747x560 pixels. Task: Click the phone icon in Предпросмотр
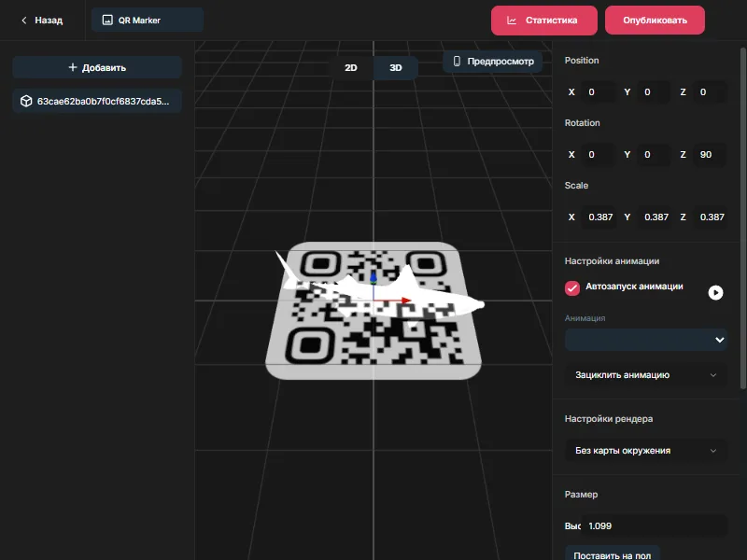pyautogui.click(x=457, y=61)
